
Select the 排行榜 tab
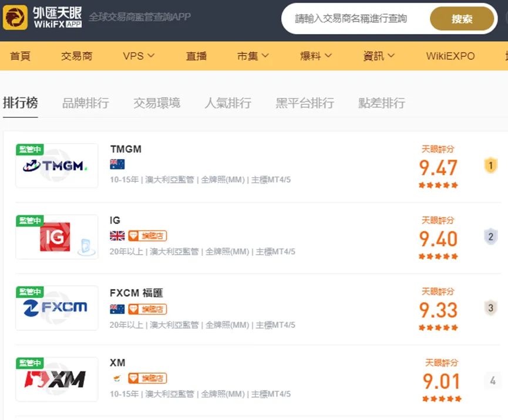click(21, 103)
